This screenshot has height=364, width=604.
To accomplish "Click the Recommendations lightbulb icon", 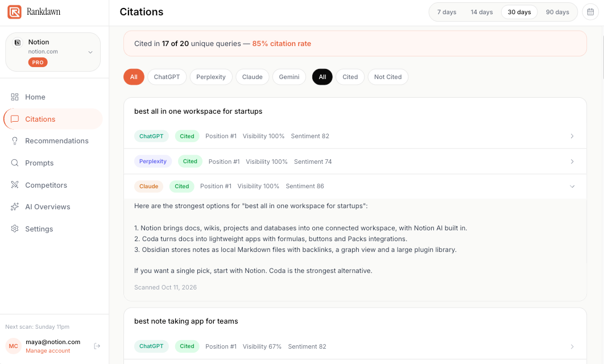I will click(15, 141).
